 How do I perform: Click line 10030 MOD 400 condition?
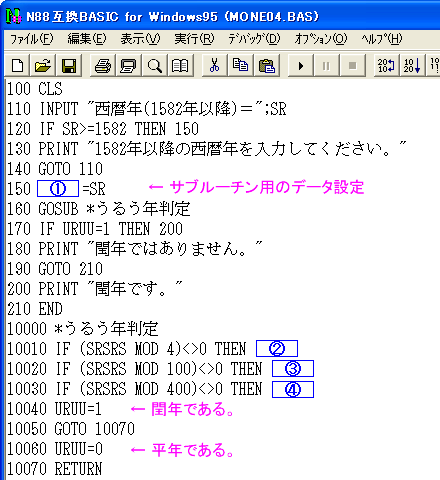tap(135, 389)
